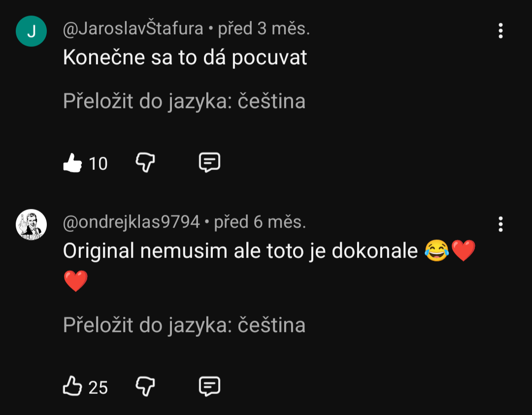
Task: Translate 'Konečne sa to dá pocuvat' to čeština
Action: coord(184,101)
